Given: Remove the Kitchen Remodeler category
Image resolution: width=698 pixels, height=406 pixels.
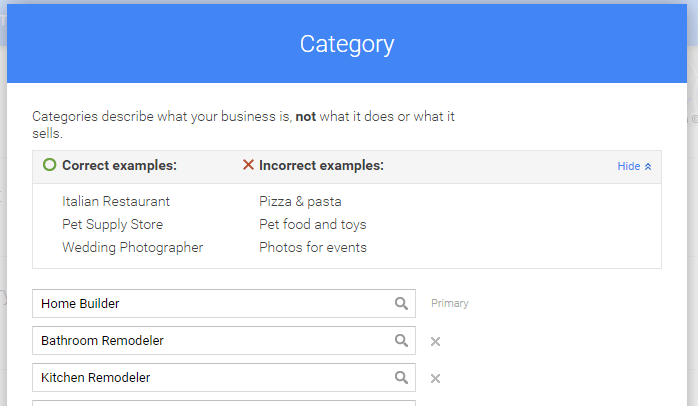Looking at the screenshot, I should 435,378.
